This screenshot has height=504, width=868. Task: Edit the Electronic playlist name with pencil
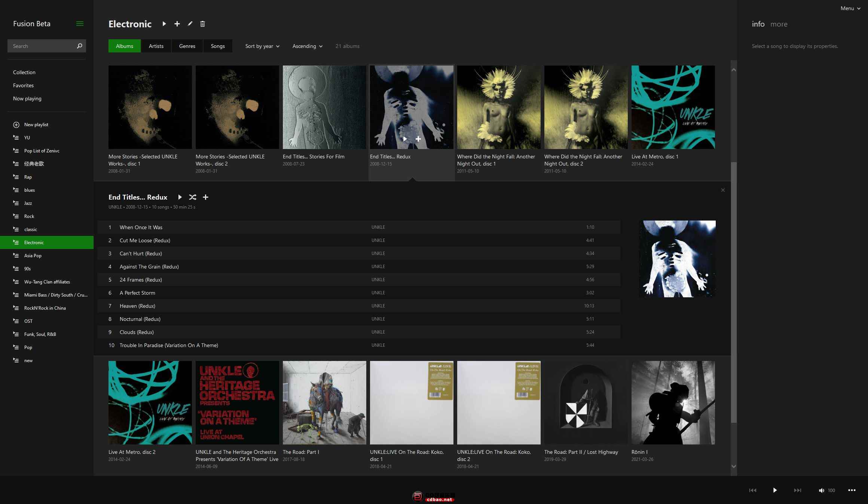[190, 24]
